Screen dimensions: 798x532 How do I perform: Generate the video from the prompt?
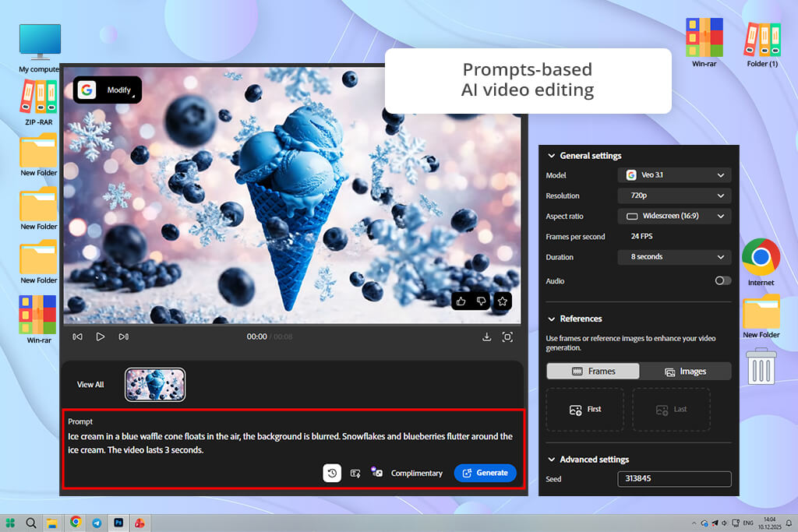485,473
